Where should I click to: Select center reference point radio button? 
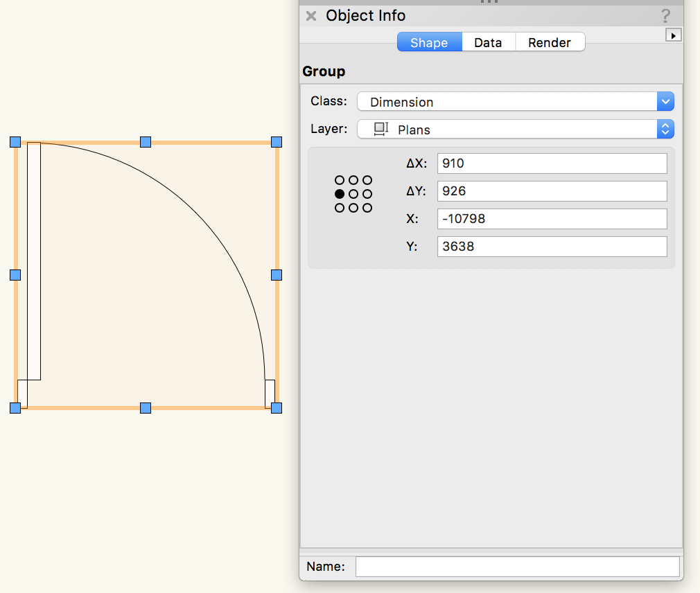coord(353,194)
